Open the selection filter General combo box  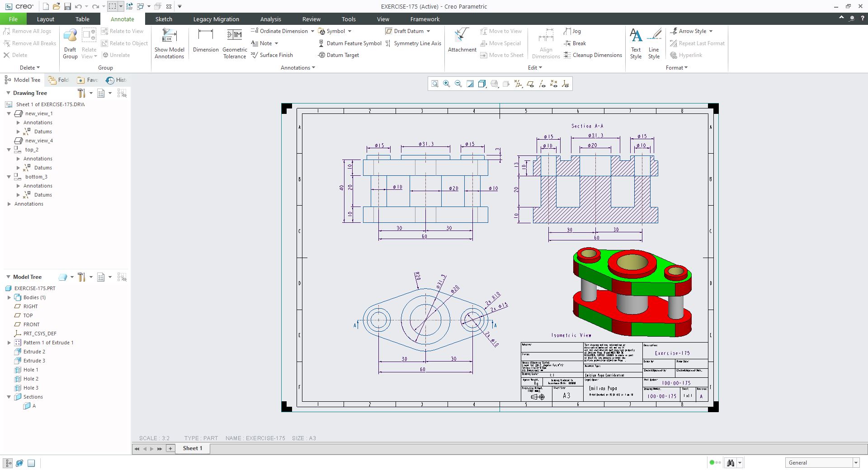[x=822, y=463]
